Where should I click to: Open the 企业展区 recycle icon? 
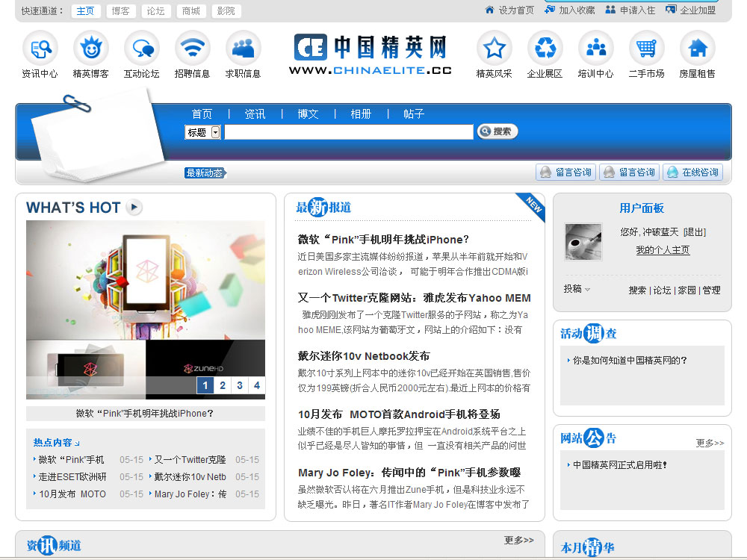pyautogui.click(x=545, y=48)
